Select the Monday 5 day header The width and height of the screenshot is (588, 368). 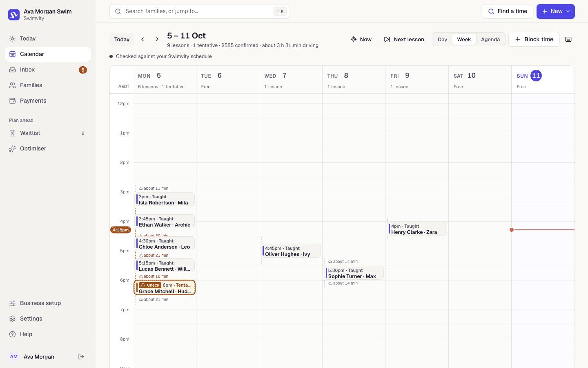[x=165, y=80]
